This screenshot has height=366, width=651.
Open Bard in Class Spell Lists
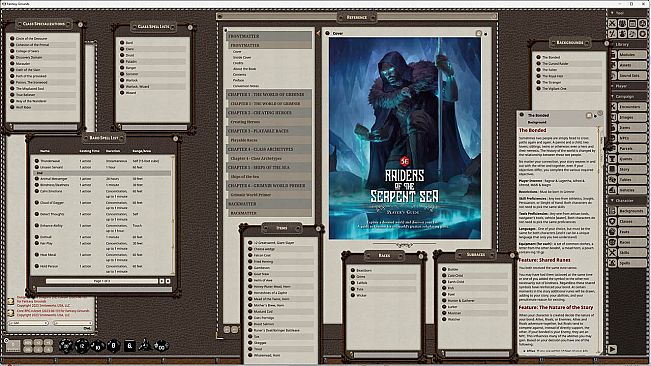tap(129, 42)
